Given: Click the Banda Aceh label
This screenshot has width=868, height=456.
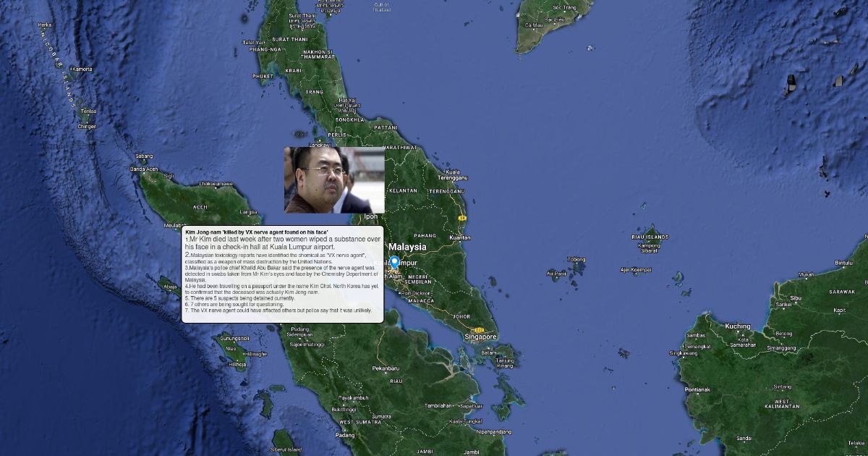Looking at the screenshot, I should [x=143, y=169].
